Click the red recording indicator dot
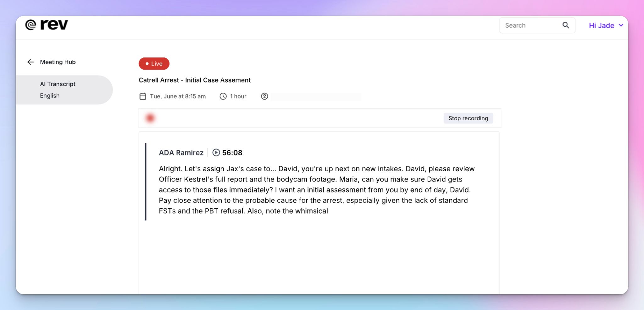This screenshot has height=310, width=644. click(150, 118)
